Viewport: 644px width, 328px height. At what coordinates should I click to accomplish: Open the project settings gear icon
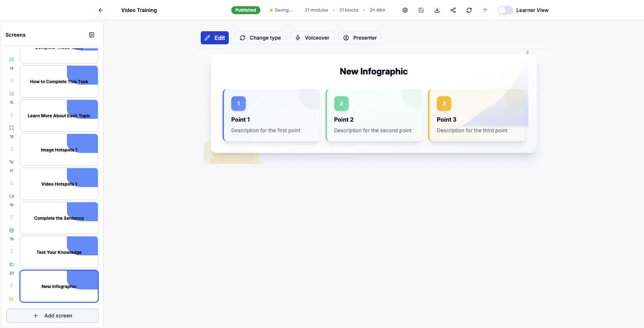click(405, 10)
